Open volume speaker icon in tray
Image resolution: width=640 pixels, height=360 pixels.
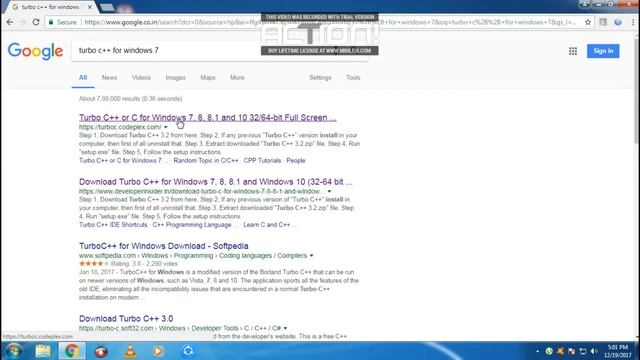(594, 351)
